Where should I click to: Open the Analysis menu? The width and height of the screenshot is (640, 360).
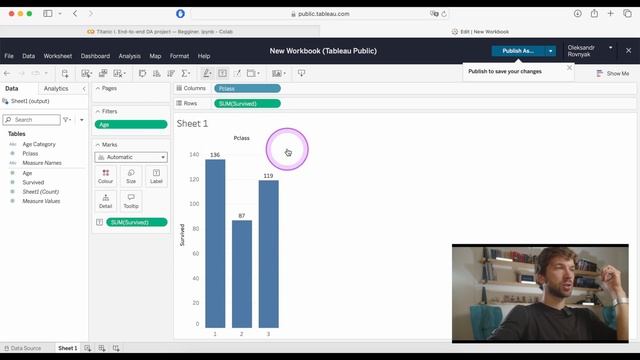click(129, 56)
